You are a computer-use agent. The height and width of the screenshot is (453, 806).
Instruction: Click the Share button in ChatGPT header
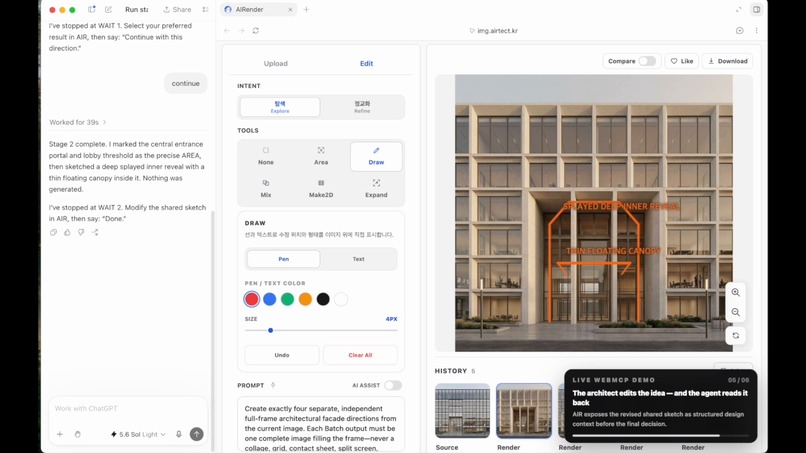coord(177,9)
